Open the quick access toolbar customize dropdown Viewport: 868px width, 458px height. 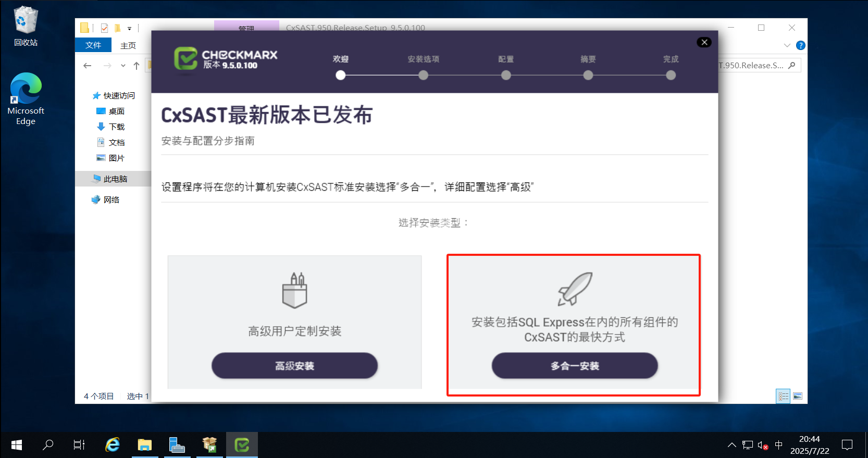[x=130, y=28]
